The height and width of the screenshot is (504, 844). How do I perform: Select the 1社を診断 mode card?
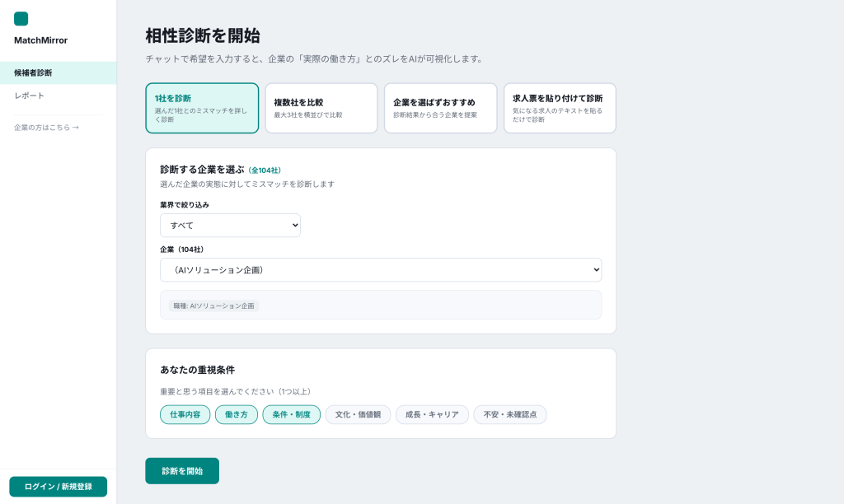click(x=202, y=108)
